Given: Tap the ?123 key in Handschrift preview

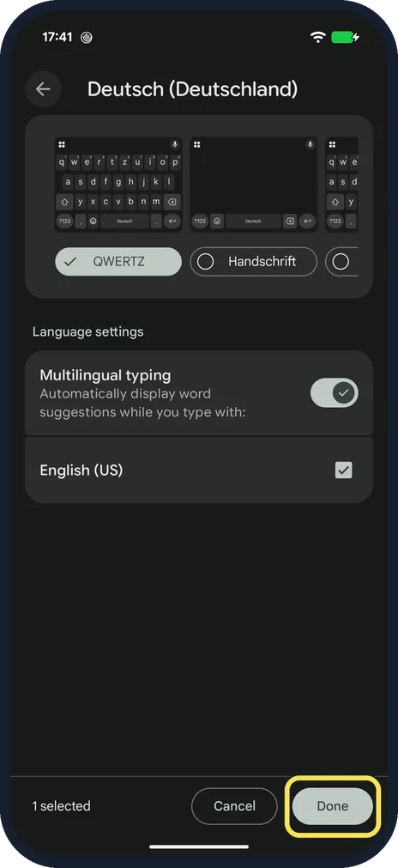Looking at the screenshot, I should 200,221.
